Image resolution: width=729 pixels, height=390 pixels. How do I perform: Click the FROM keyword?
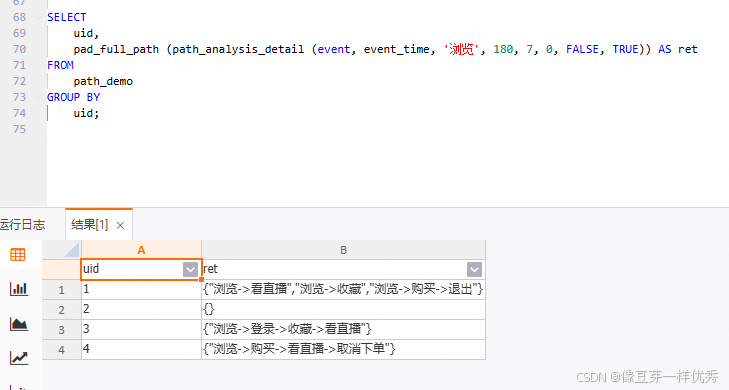coord(60,65)
